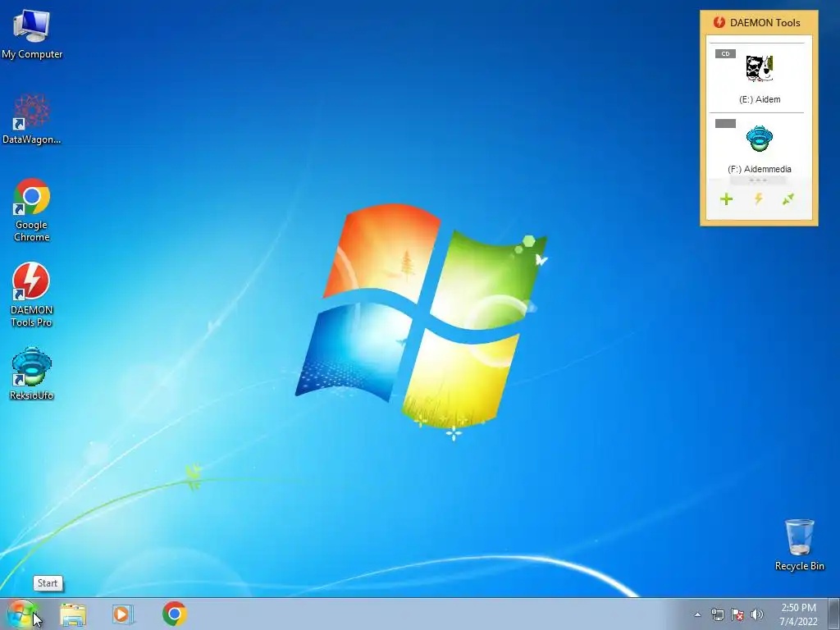Click the three-dot gadget handle below Aidemmedia
Viewport: 840px width, 630px height.
pos(758,180)
